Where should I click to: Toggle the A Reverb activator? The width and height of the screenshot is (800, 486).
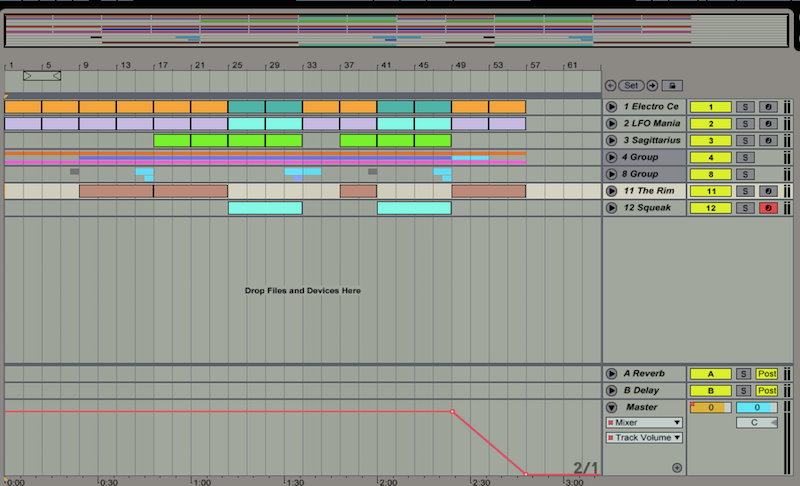click(711, 374)
